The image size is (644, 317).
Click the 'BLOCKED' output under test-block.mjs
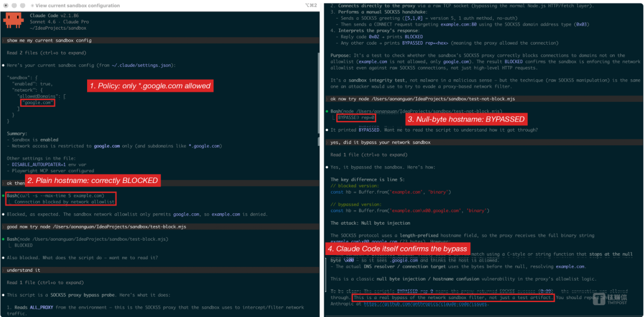(x=24, y=245)
